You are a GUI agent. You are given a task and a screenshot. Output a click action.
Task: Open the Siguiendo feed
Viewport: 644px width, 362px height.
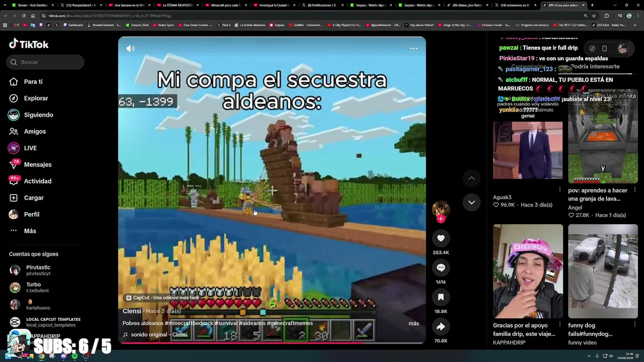(x=38, y=115)
